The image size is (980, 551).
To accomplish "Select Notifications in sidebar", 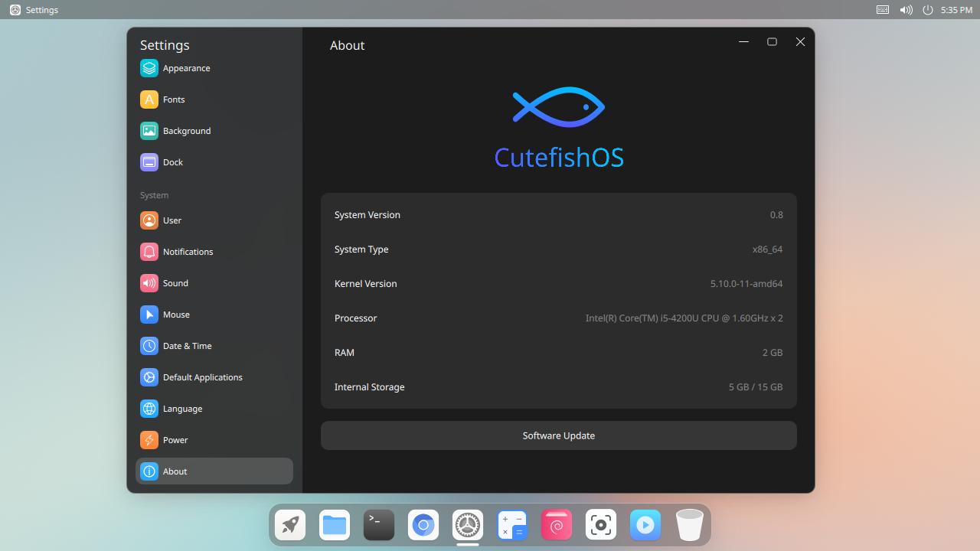I will click(x=214, y=252).
